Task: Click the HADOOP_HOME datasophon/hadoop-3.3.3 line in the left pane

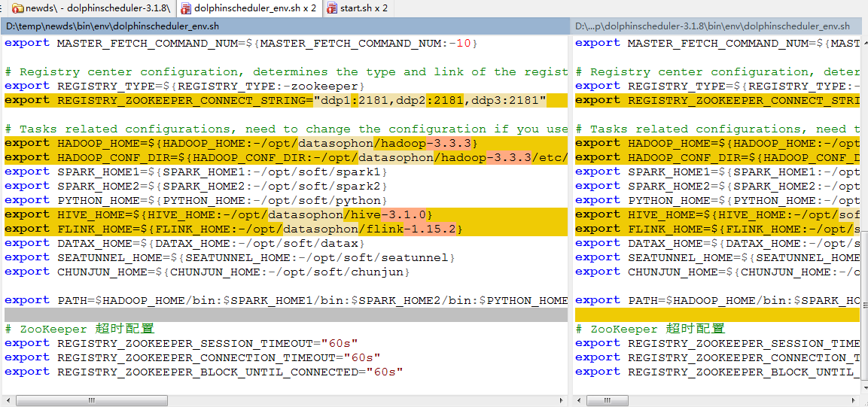Action: coord(285,143)
